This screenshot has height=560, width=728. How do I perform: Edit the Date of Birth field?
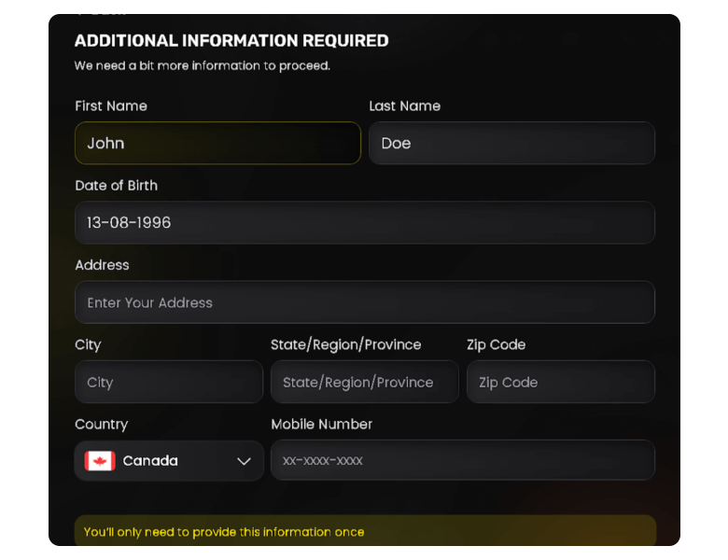coord(364,223)
